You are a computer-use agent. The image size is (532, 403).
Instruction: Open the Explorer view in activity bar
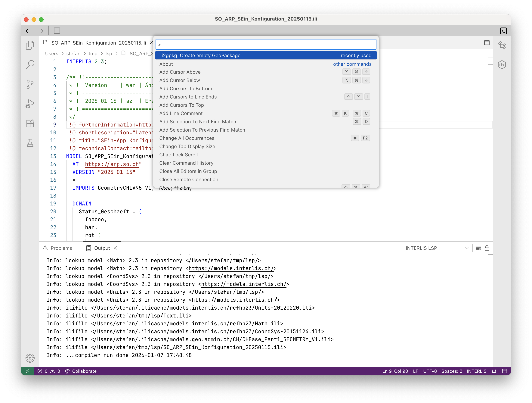(30, 45)
